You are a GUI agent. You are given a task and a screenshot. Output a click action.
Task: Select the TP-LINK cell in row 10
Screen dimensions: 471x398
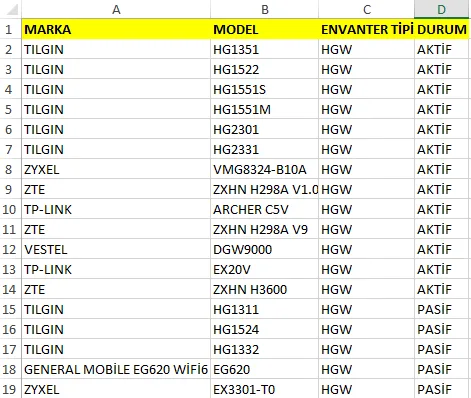(116, 209)
